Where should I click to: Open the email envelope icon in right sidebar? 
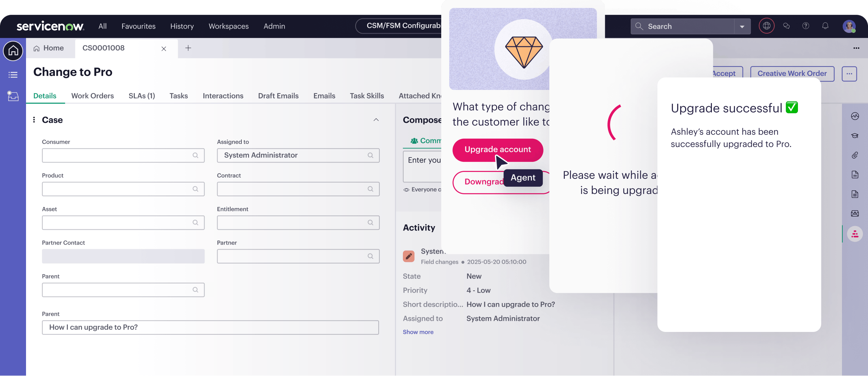(x=855, y=214)
